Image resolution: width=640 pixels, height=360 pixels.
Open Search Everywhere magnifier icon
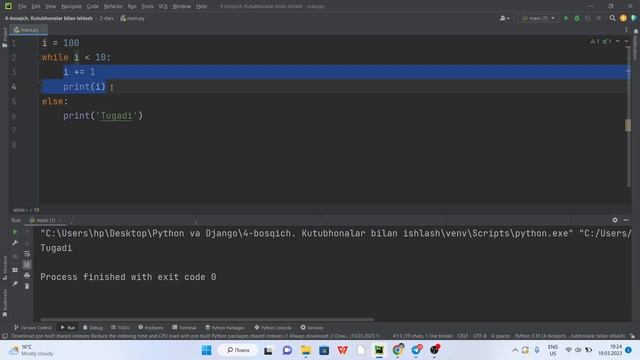612,18
